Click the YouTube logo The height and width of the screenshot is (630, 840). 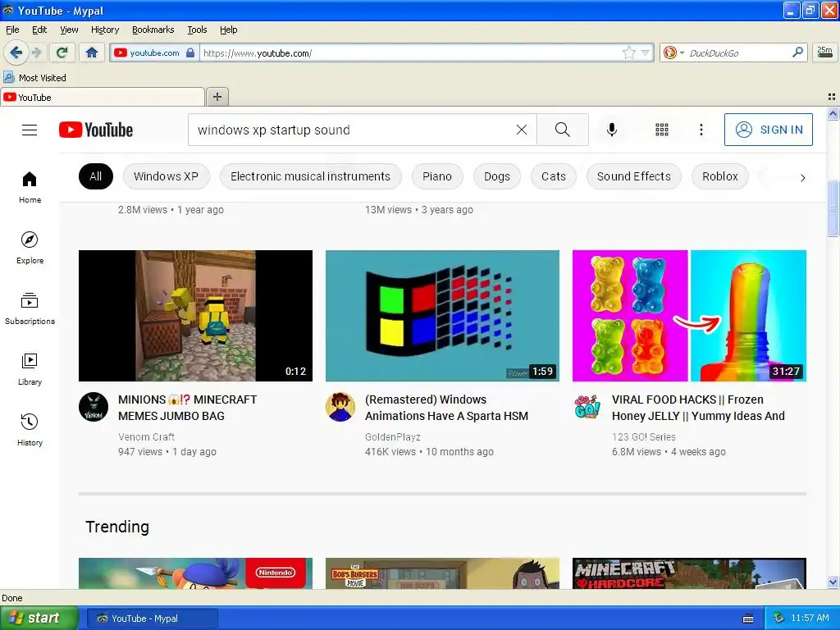[x=96, y=130]
